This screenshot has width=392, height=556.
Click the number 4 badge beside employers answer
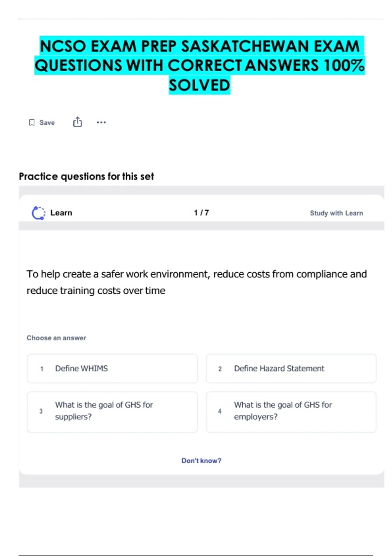pyautogui.click(x=220, y=411)
